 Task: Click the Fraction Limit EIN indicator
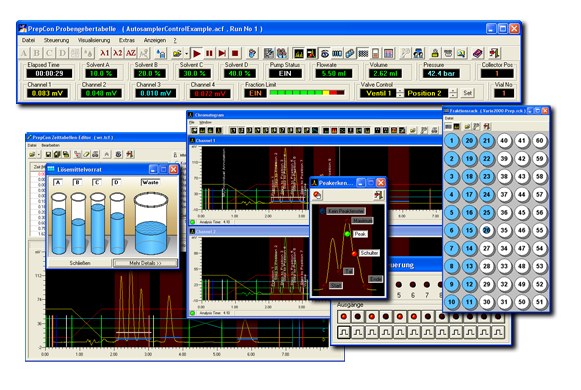pyautogui.click(x=255, y=93)
